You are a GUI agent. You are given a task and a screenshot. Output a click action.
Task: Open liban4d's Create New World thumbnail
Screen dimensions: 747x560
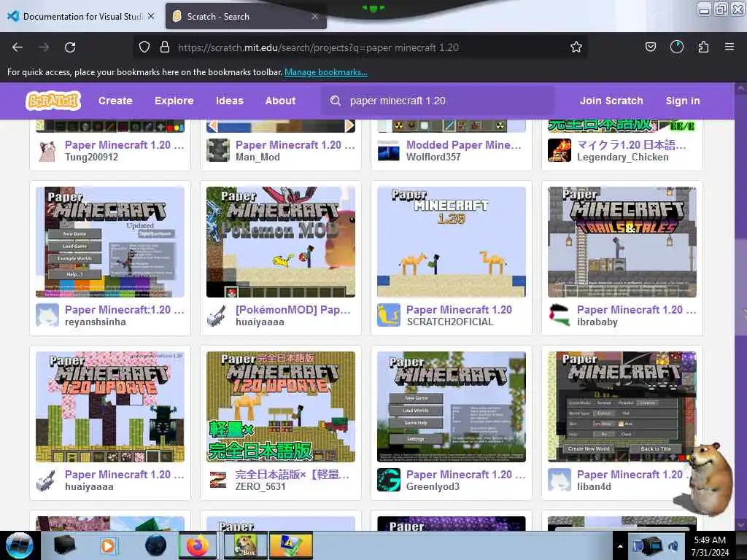(622, 407)
